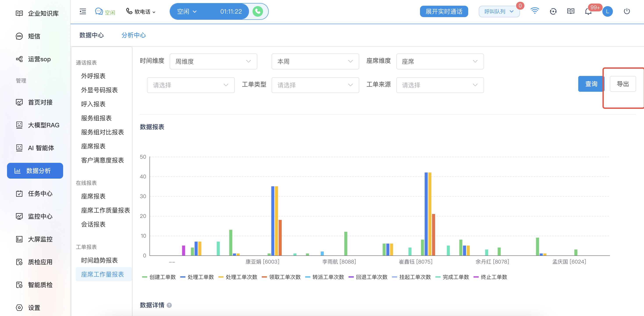
Task: Open 会话报表 under 在线报表
Action: coord(93,224)
